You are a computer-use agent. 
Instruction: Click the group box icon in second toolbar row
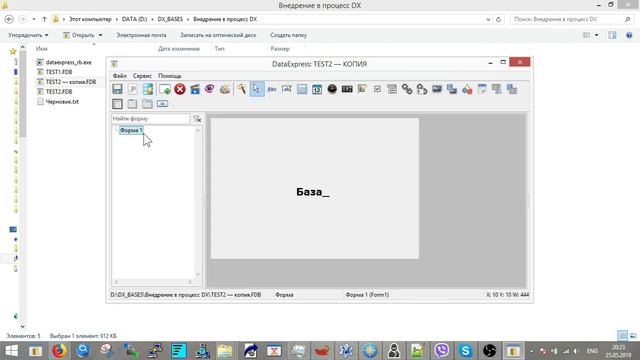tap(117, 104)
